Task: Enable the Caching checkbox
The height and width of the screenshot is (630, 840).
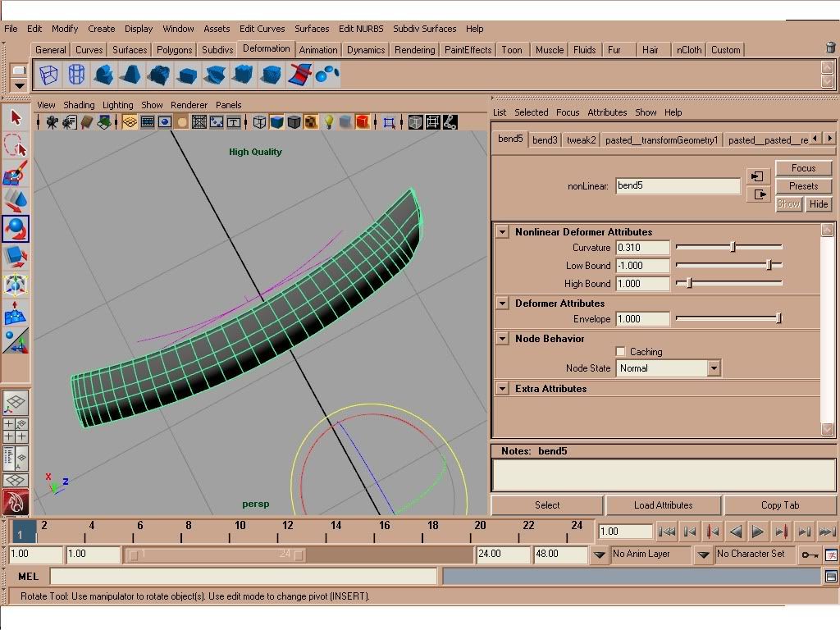Action: click(620, 352)
